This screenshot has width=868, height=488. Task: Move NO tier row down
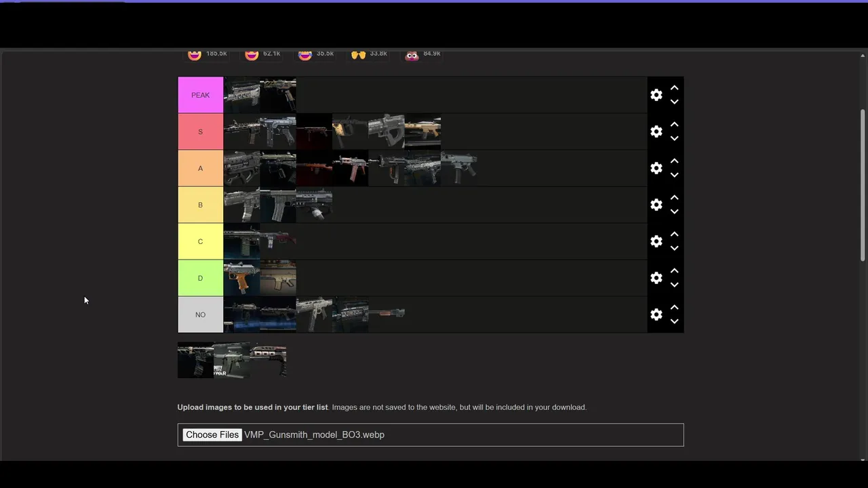[x=674, y=321]
